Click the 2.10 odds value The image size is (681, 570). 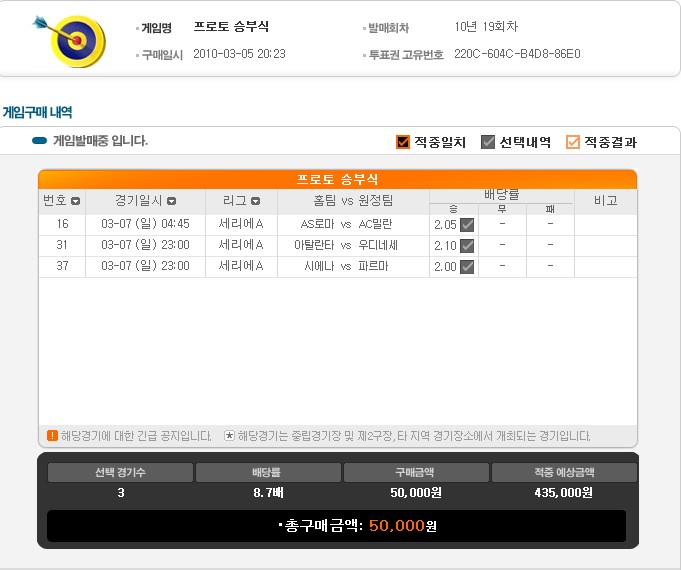[x=445, y=246]
